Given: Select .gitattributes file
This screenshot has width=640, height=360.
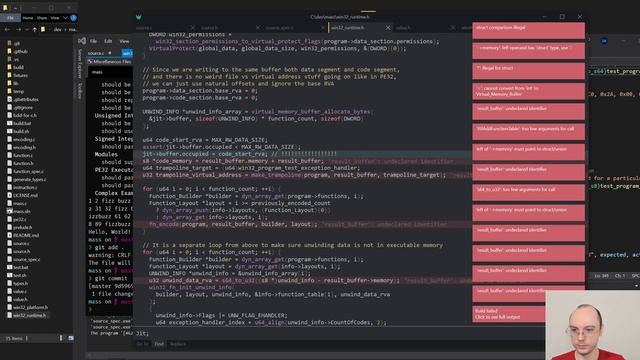Looking at the screenshot, I should pyautogui.click(x=23, y=100).
